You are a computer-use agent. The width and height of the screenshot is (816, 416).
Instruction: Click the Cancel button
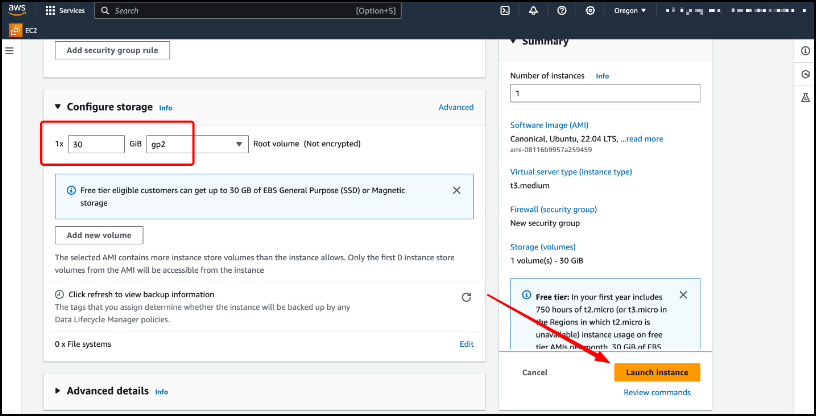click(534, 372)
